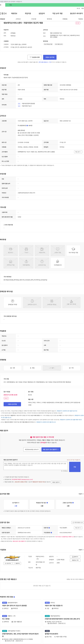
Task: Open the 지도 보기 dropdown for 근무 예정지
Action: click(x=78, y=152)
